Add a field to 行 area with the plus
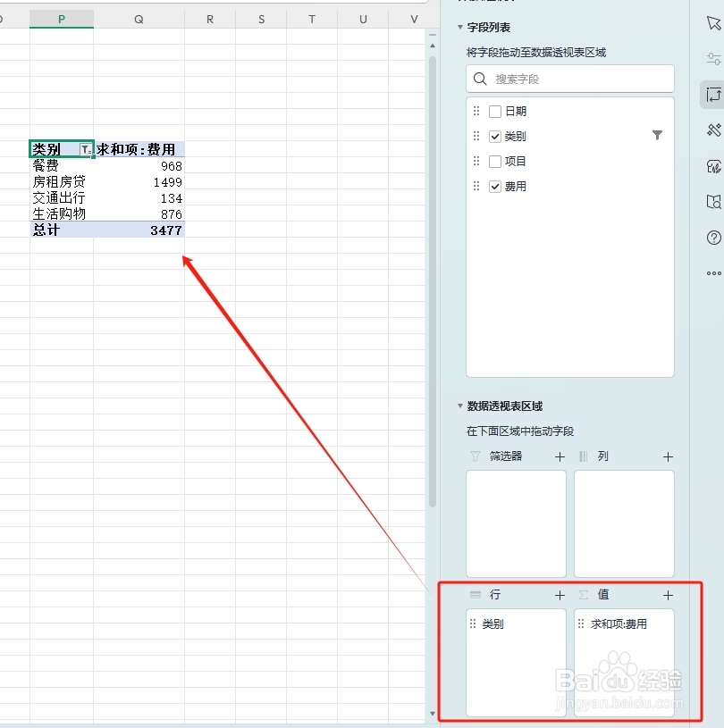The image size is (724, 728). tap(560, 595)
